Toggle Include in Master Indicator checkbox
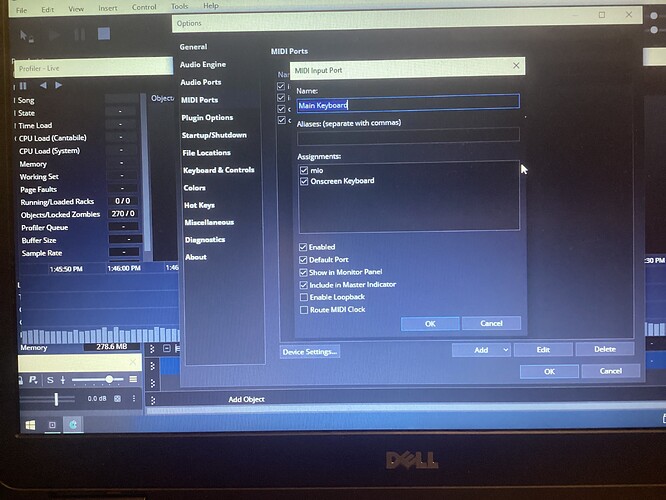The width and height of the screenshot is (666, 500). point(303,285)
